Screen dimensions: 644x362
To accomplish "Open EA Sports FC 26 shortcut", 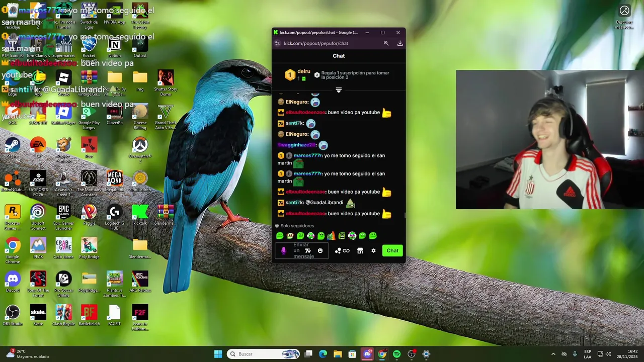I will [38, 184].
